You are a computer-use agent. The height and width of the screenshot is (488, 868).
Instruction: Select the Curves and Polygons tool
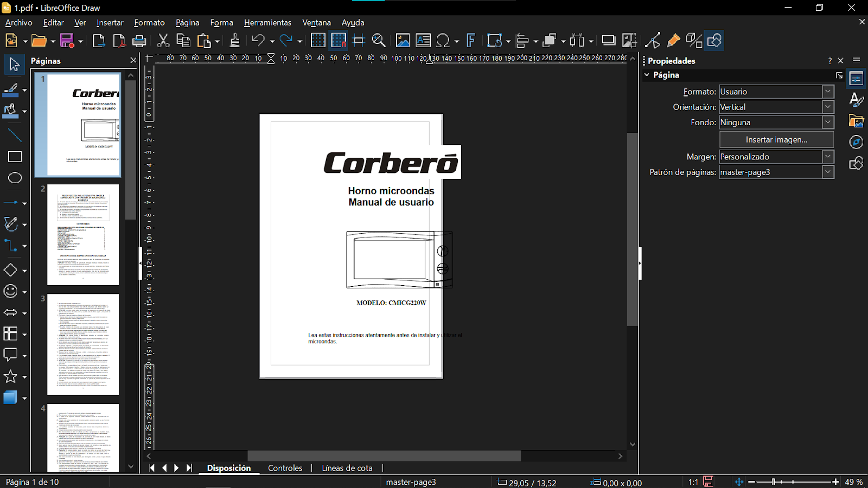[x=11, y=224]
